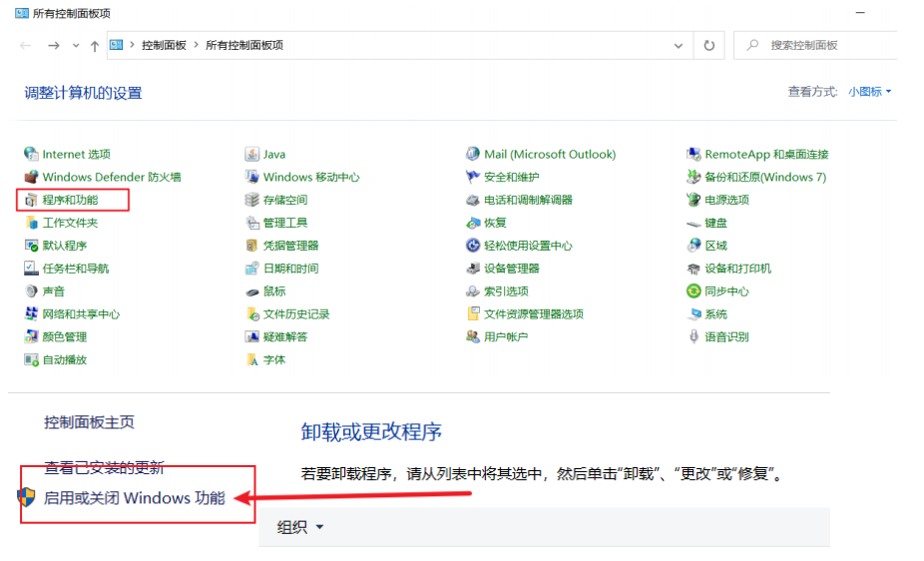Click the 设备管理器 link
Image resolution: width=924 pixels, height=561 pixels.
tap(512, 269)
